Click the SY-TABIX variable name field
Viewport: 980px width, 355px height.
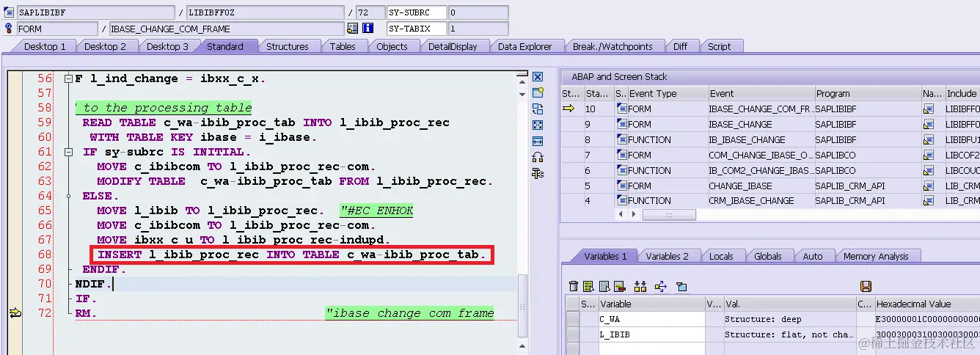417,29
